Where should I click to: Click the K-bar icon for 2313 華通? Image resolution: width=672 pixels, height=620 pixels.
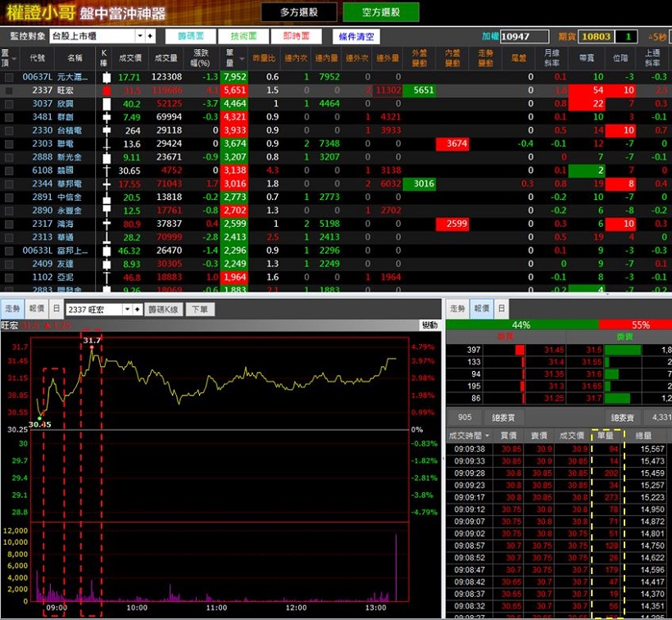coord(107,238)
